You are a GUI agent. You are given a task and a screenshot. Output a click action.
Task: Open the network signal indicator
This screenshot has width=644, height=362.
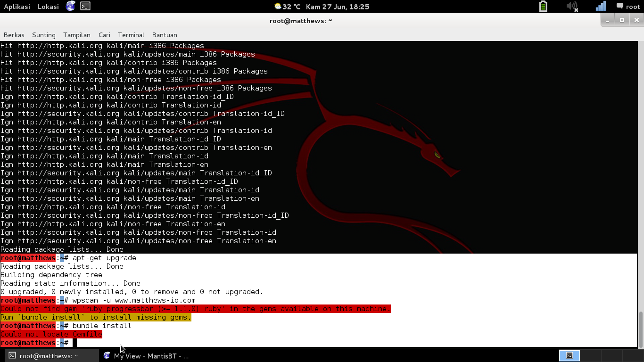coord(601,6)
